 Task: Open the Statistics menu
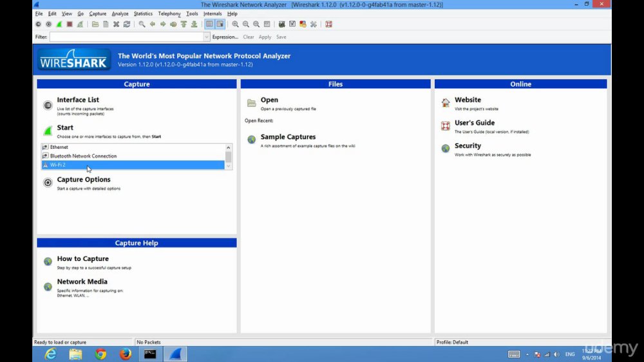click(143, 14)
